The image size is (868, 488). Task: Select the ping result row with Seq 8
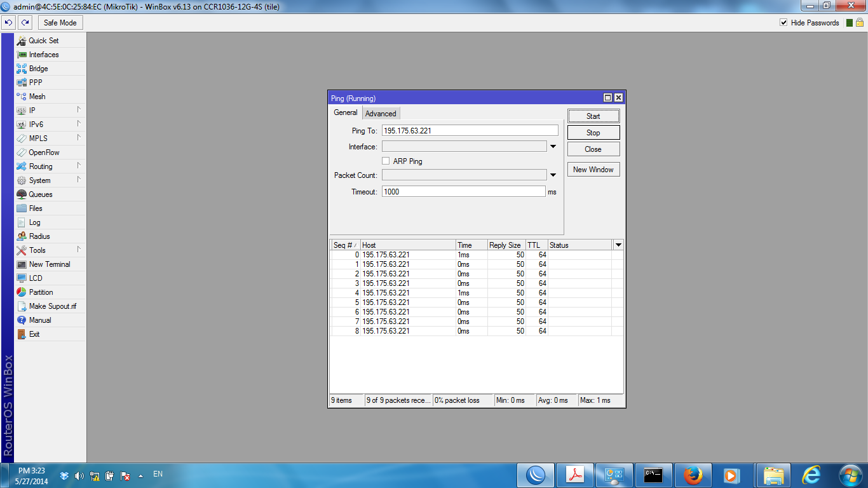[477, 331]
